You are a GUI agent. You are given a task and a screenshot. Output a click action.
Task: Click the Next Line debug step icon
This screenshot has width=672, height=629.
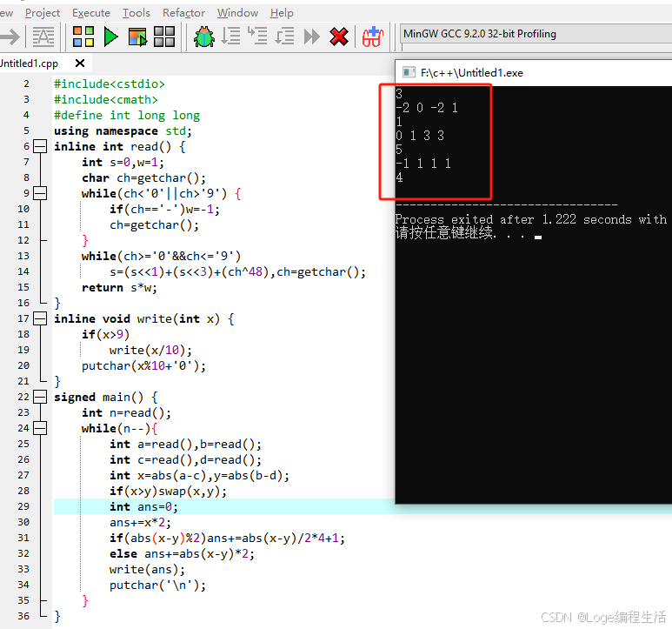pyautogui.click(x=230, y=37)
